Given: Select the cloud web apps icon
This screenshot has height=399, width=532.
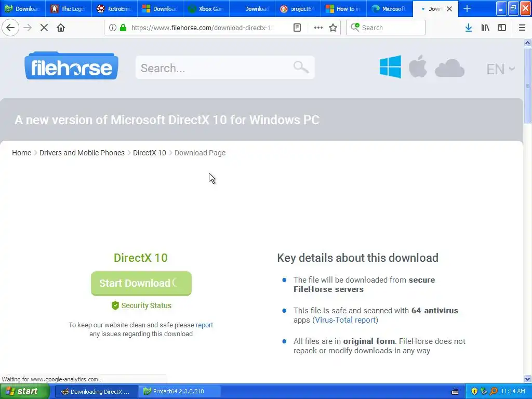Looking at the screenshot, I should point(449,68).
